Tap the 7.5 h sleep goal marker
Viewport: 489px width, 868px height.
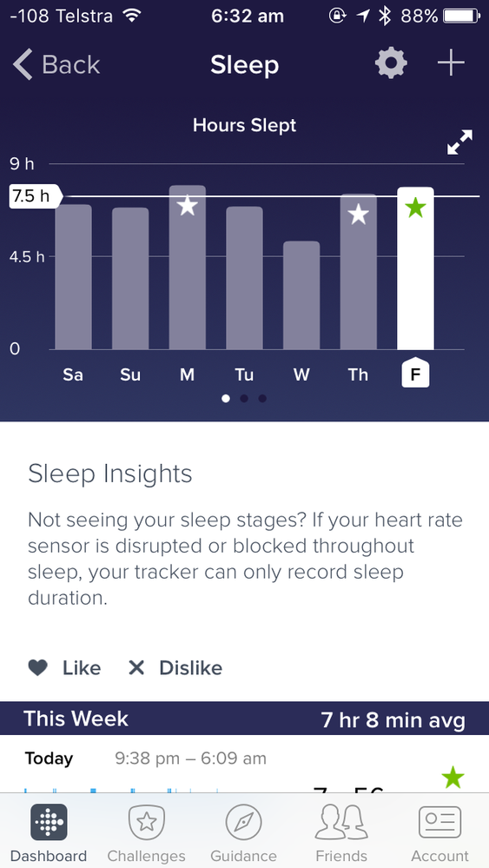pyautogui.click(x=35, y=196)
